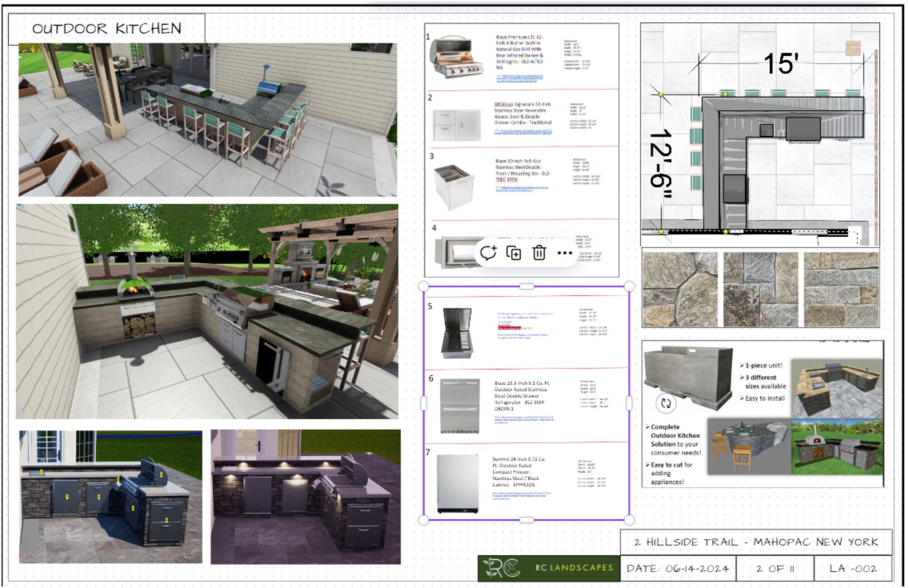Duplicate the selected image via copy-plus icon
The image size is (909, 588).
tap(514, 253)
